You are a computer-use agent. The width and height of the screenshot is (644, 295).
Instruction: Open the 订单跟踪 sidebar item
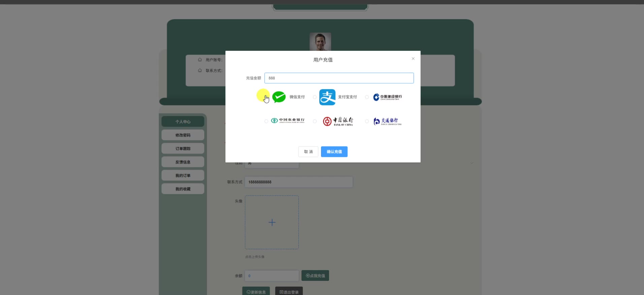click(x=183, y=149)
